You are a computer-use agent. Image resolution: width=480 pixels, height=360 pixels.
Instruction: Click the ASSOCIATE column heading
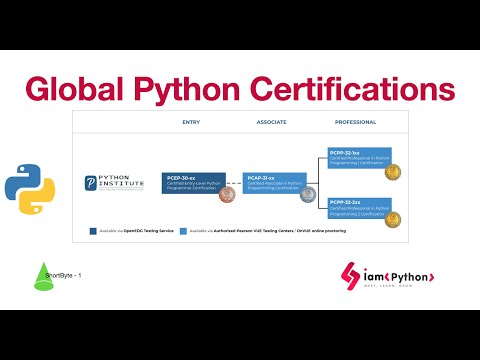pos(272,122)
